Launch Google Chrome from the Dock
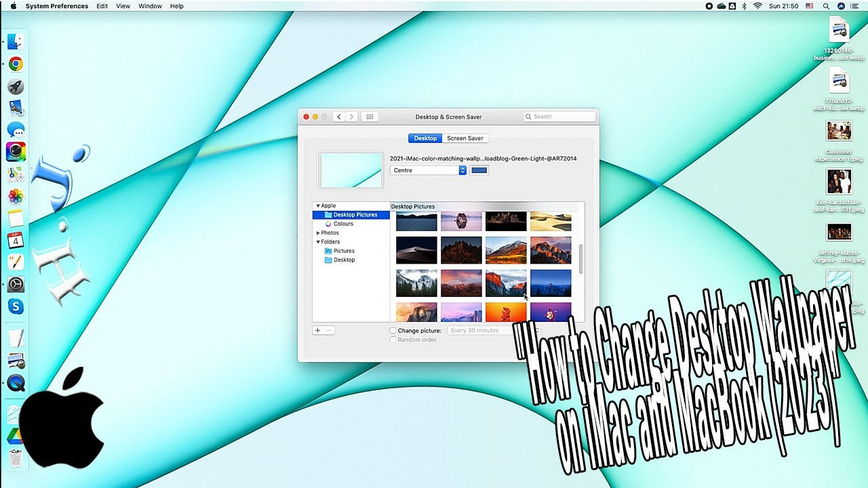The image size is (868, 488). click(x=16, y=64)
